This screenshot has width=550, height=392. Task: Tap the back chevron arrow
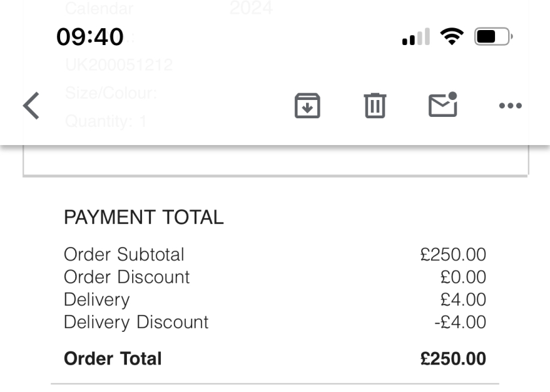point(31,106)
